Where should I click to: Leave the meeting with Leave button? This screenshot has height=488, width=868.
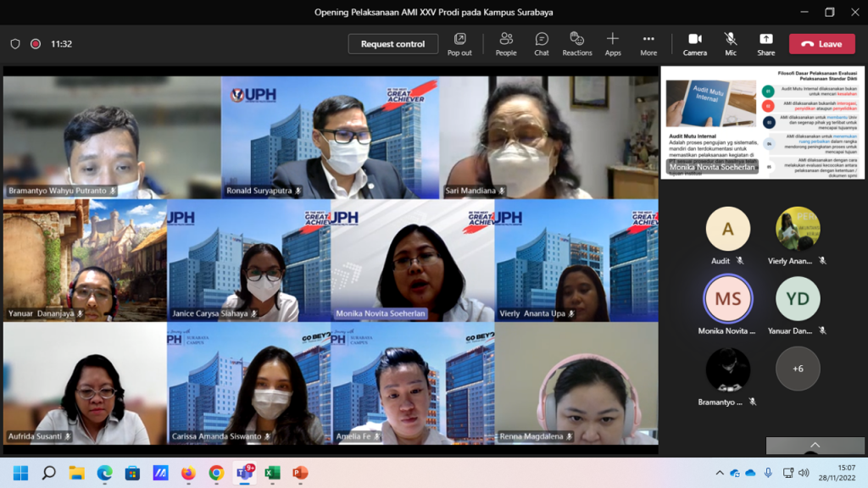pos(821,44)
